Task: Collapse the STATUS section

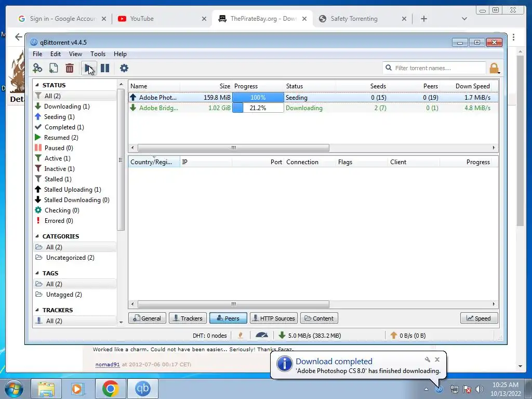Action: 37,85
